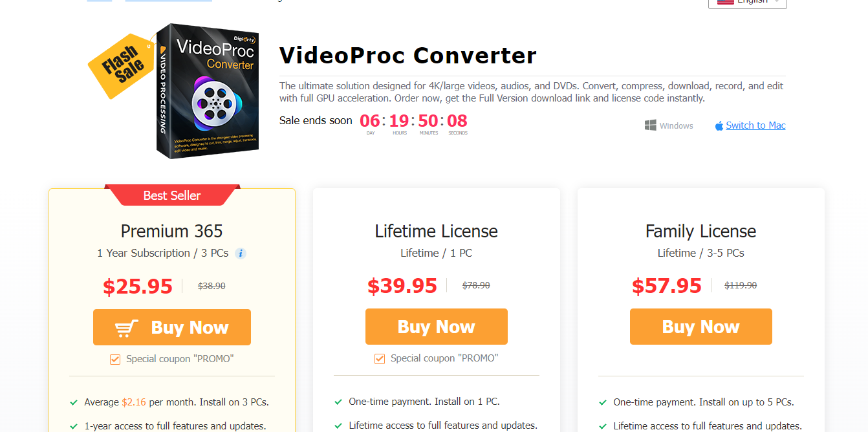
Task: Open the English language dropdown
Action: (x=748, y=3)
